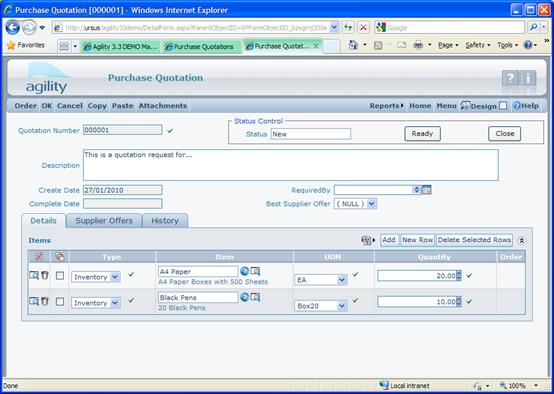
Task: Open the Quick Tabs grid icon
Action: (64, 46)
